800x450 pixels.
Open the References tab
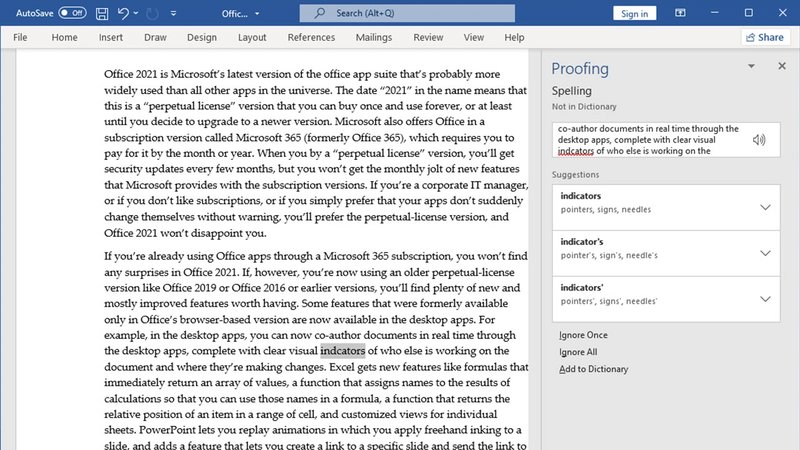[x=311, y=37]
